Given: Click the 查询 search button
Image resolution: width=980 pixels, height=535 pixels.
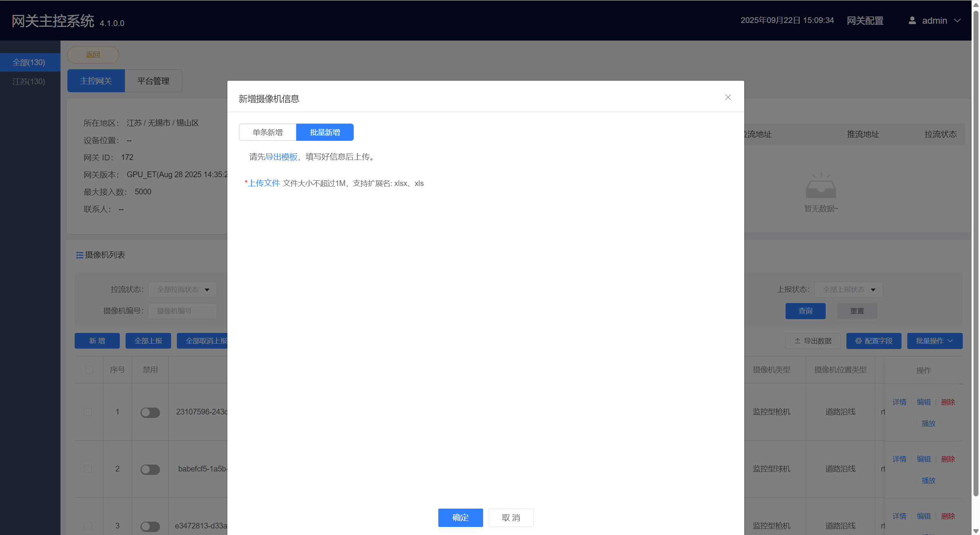Looking at the screenshot, I should coord(805,311).
